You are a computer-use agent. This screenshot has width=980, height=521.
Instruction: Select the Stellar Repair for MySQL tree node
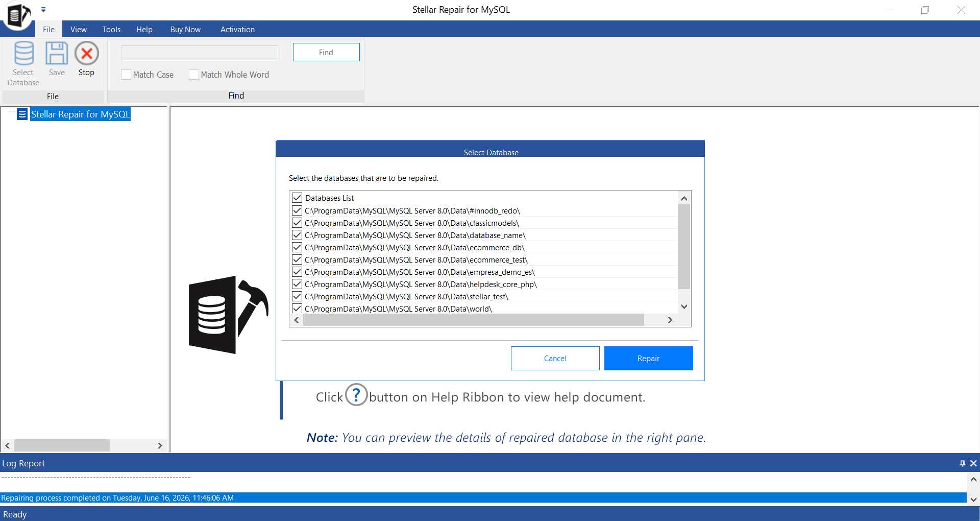80,114
